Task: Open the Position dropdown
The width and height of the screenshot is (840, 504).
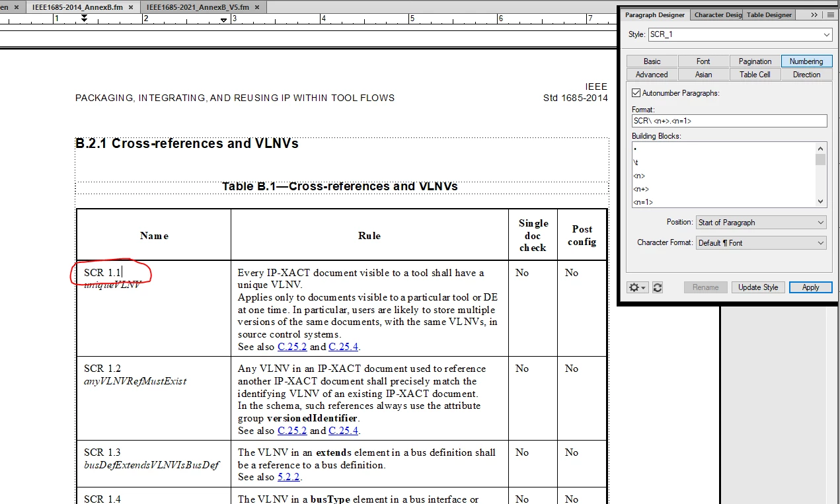Action: [x=761, y=223]
